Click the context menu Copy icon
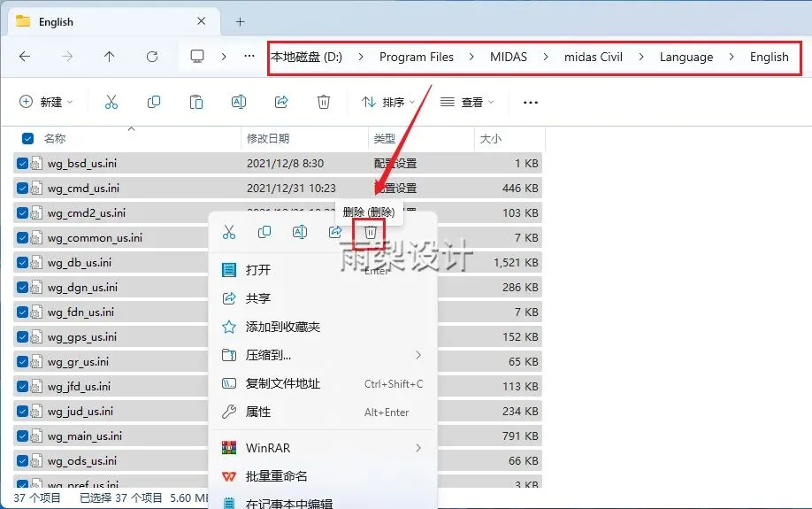 click(264, 232)
